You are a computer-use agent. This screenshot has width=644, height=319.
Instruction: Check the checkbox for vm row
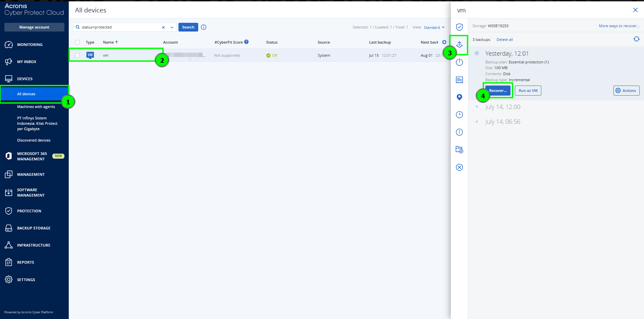click(77, 55)
